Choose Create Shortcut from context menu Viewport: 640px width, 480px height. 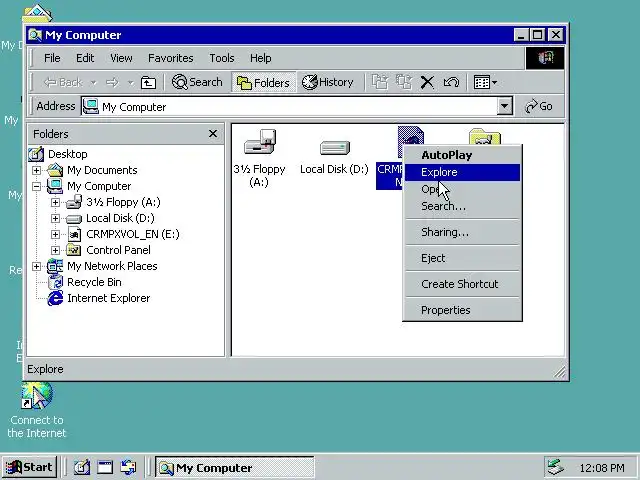pyautogui.click(x=462, y=284)
